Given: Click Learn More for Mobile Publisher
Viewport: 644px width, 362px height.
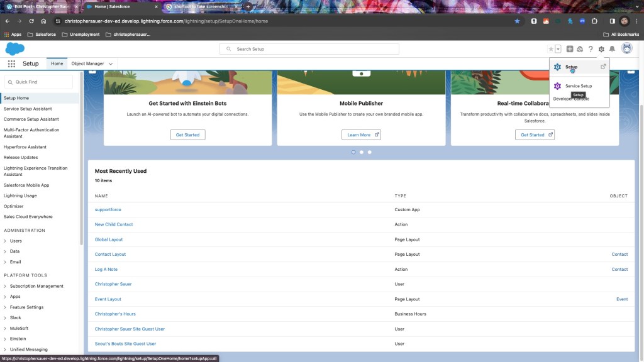Looking at the screenshot, I should pyautogui.click(x=361, y=134).
